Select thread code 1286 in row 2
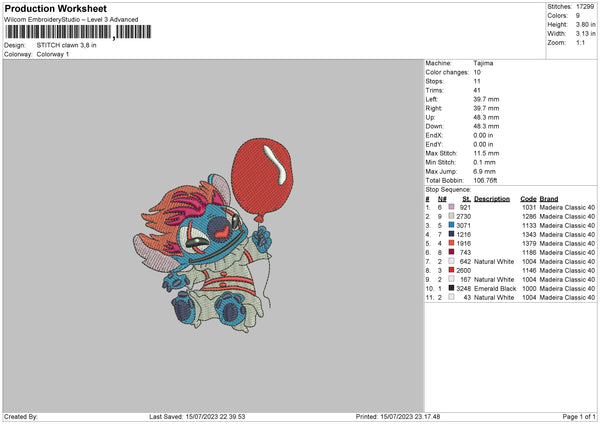Viewport: 600px width, 424px height. 529,216
